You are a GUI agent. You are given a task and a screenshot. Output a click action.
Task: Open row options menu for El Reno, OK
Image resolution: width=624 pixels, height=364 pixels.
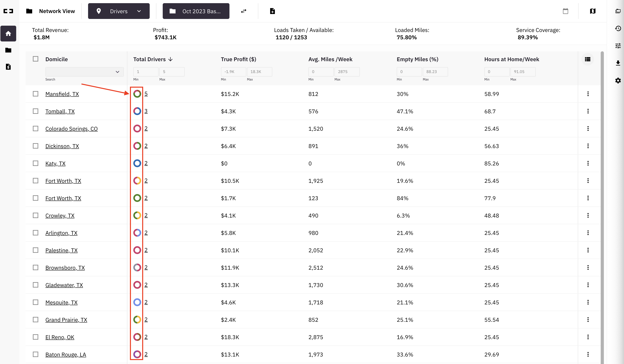click(x=588, y=337)
